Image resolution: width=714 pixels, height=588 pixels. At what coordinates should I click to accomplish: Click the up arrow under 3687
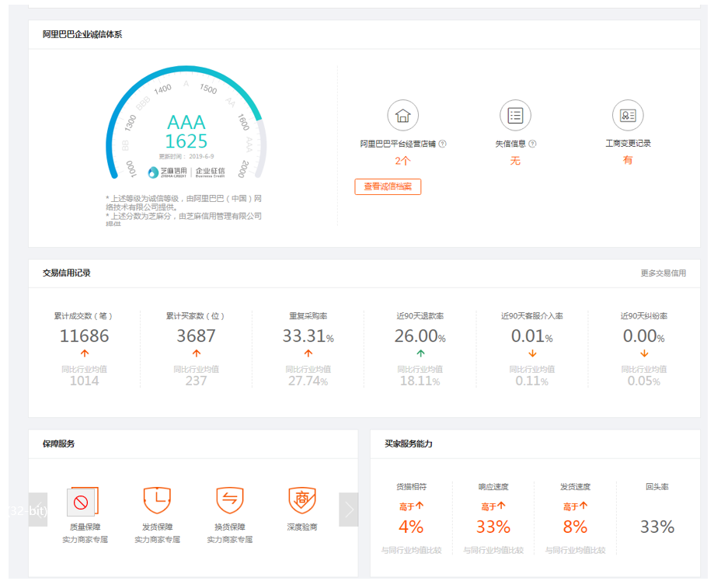(197, 353)
